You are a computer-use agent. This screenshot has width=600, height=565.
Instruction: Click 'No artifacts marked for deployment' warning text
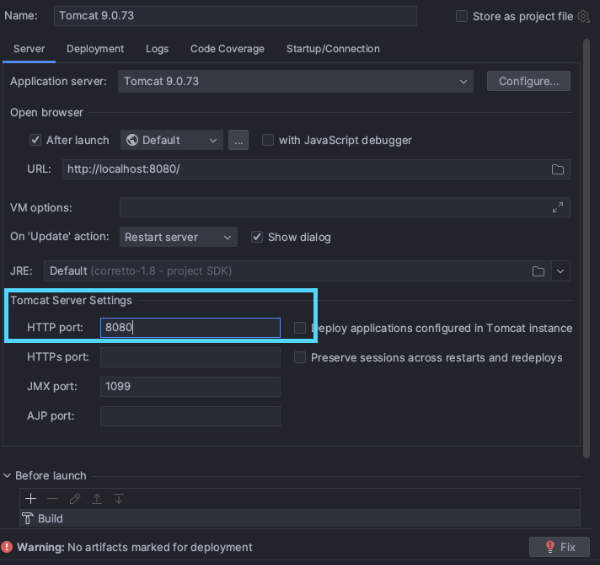point(160,547)
